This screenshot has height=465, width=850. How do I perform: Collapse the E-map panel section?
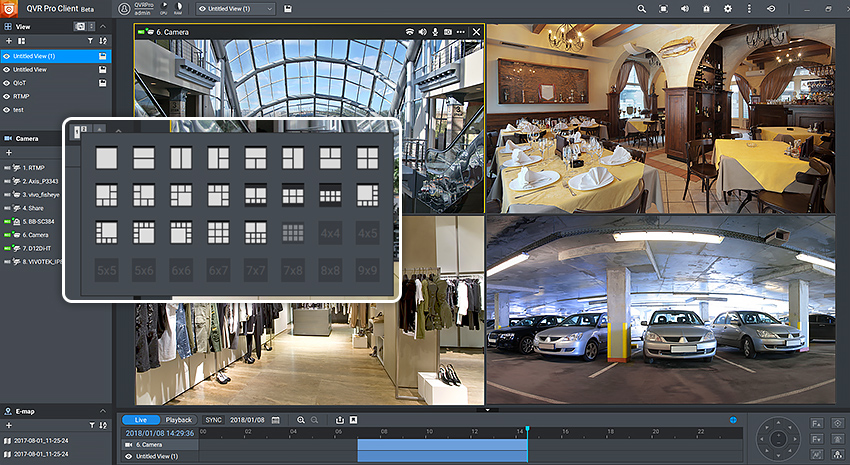104,411
